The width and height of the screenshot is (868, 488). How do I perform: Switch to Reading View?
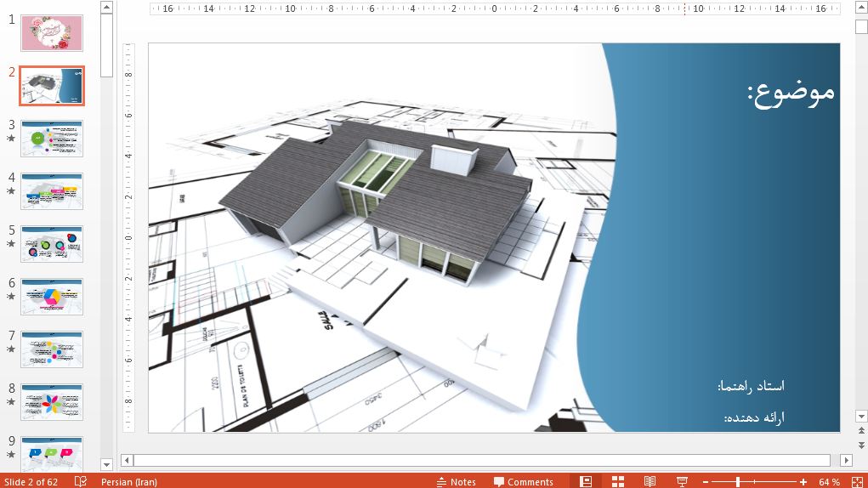pyautogui.click(x=650, y=481)
